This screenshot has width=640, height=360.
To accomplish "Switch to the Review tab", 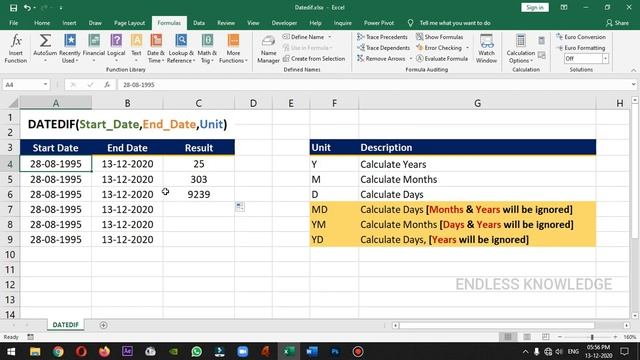I will point(226,23).
